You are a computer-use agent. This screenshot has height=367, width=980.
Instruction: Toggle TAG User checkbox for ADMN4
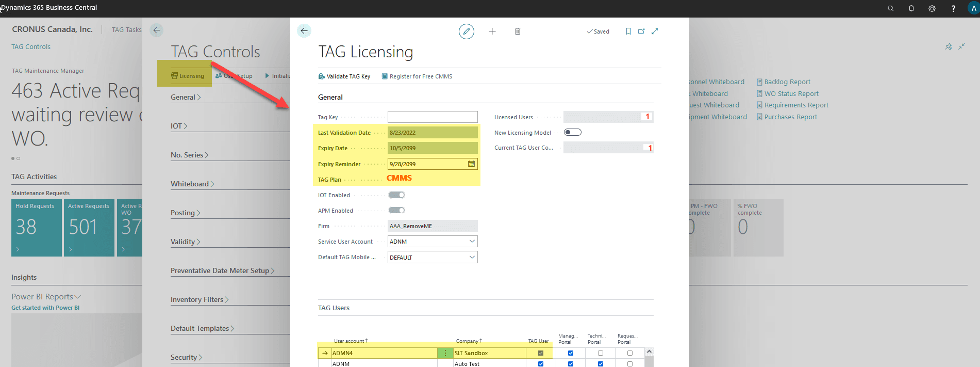540,353
